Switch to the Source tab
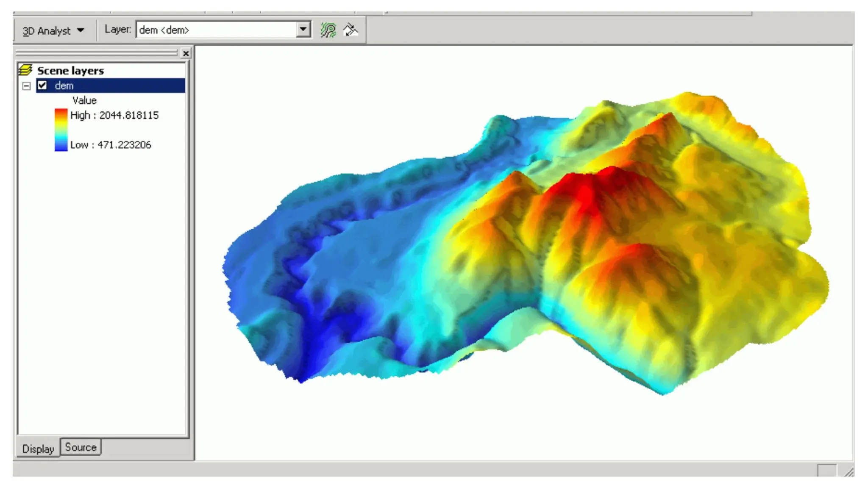The width and height of the screenshot is (868, 488). 81,447
